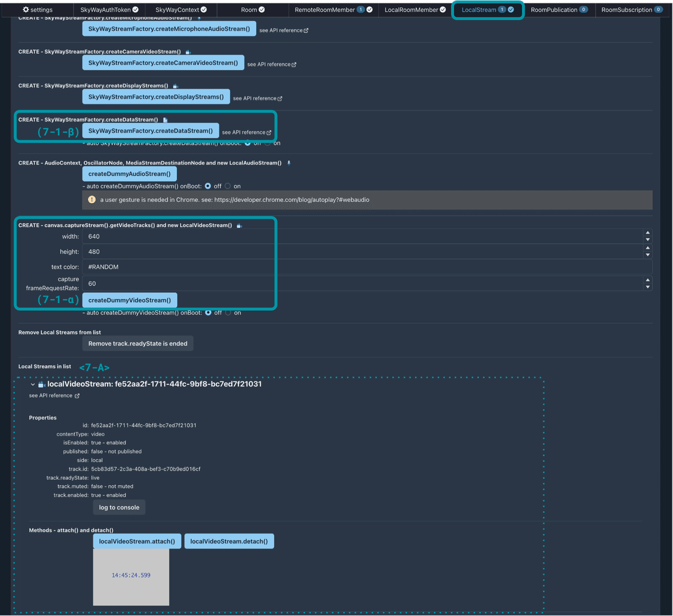
Task: Click the note icon next to createDataStream heading
Action: [165, 119]
